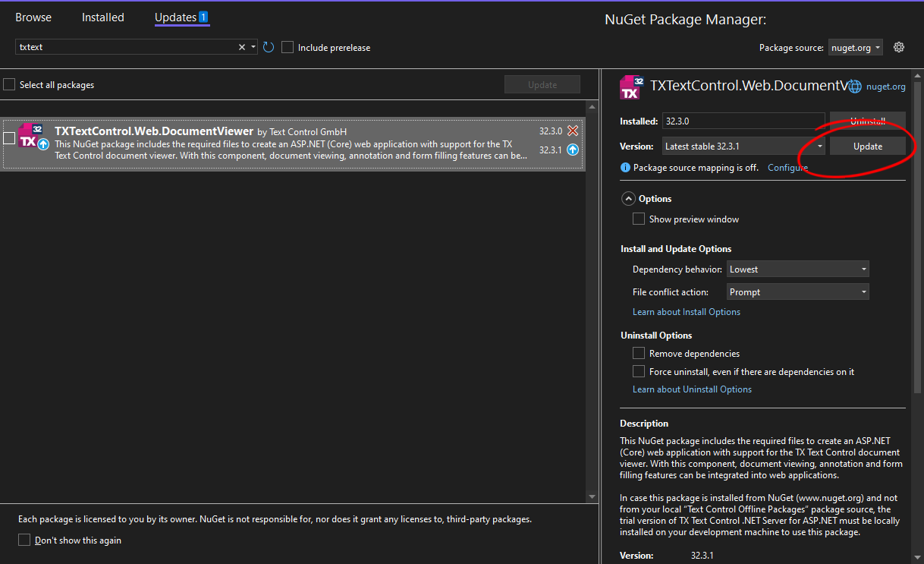Click the refresh icon beside the search box
The height and width of the screenshot is (564, 924).
(x=268, y=47)
